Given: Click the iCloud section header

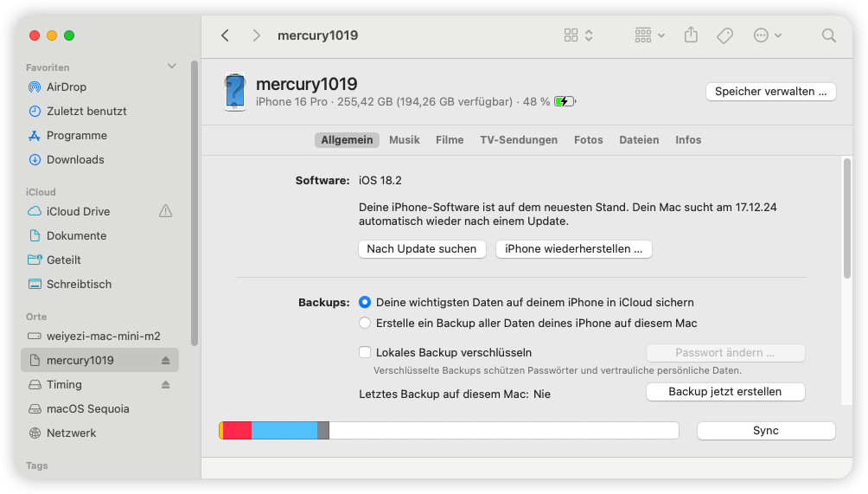Looking at the screenshot, I should [41, 192].
